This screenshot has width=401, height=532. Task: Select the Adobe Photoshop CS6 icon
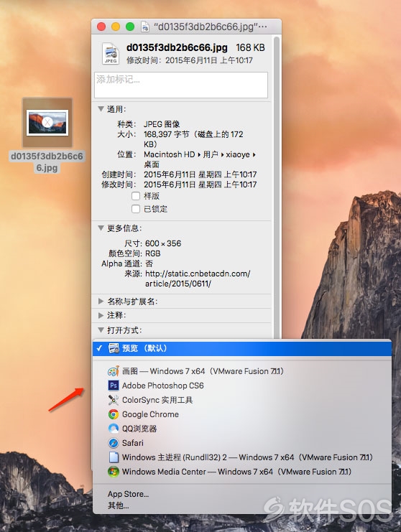click(114, 386)
